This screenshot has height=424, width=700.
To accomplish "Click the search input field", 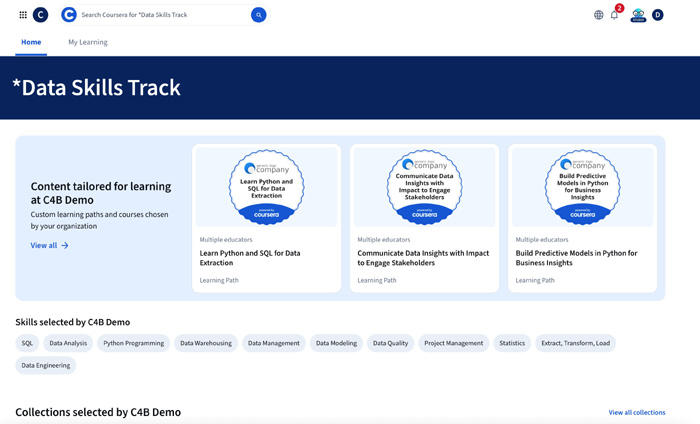I will (160, 15).
